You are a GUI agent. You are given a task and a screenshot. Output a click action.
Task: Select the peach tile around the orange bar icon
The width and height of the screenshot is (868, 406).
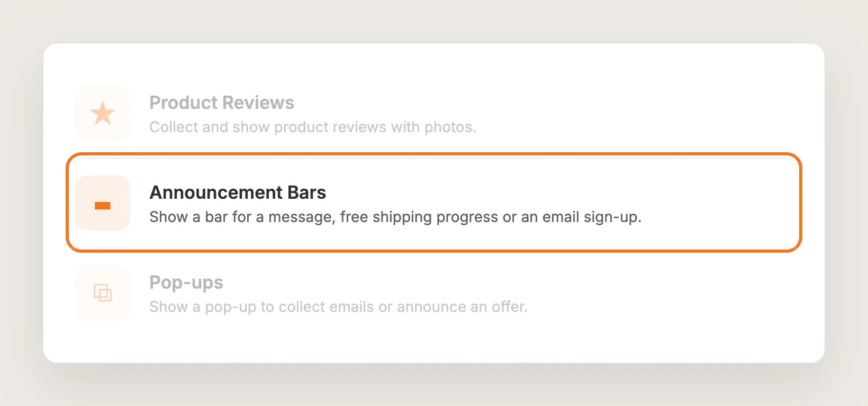pos(103,203)
